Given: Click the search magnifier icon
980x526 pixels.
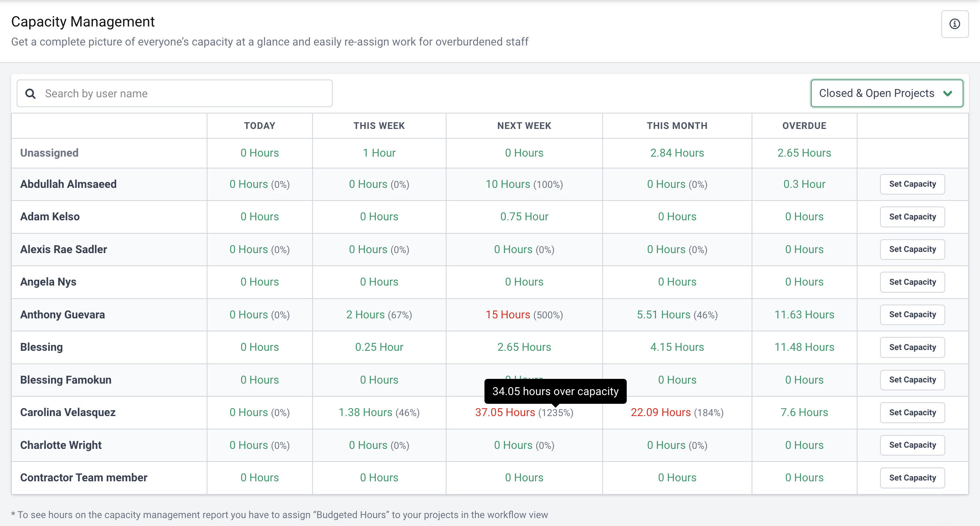Looking at the screenshot, I should tap(30, 94).
